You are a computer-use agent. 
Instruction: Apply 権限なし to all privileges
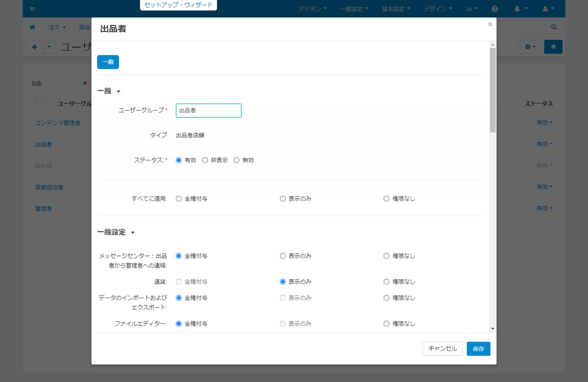pos(387,199)
